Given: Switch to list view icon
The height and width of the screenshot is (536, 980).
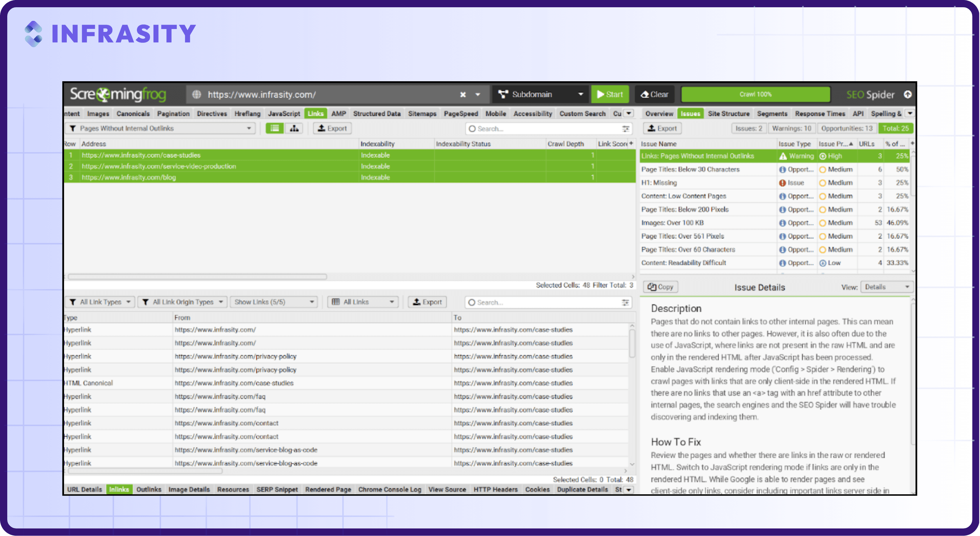Looking at the screenshot, I should tap(274, 129).
